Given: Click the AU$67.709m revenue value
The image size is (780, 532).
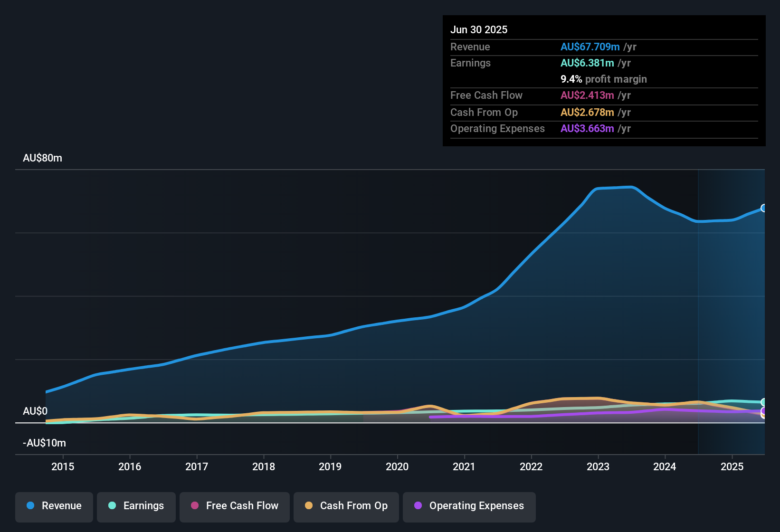Looking at the screenshot, I should [590, 47].
